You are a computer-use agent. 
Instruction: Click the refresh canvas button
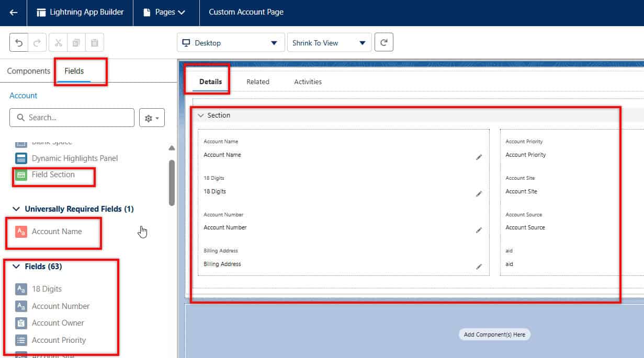(x=383, y=43)
